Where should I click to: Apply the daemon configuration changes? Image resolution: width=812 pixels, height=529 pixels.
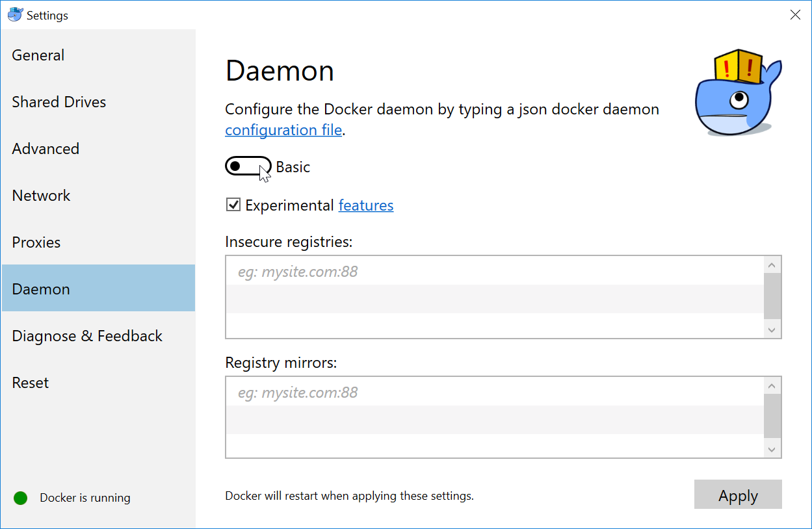[x=738, y=495]
